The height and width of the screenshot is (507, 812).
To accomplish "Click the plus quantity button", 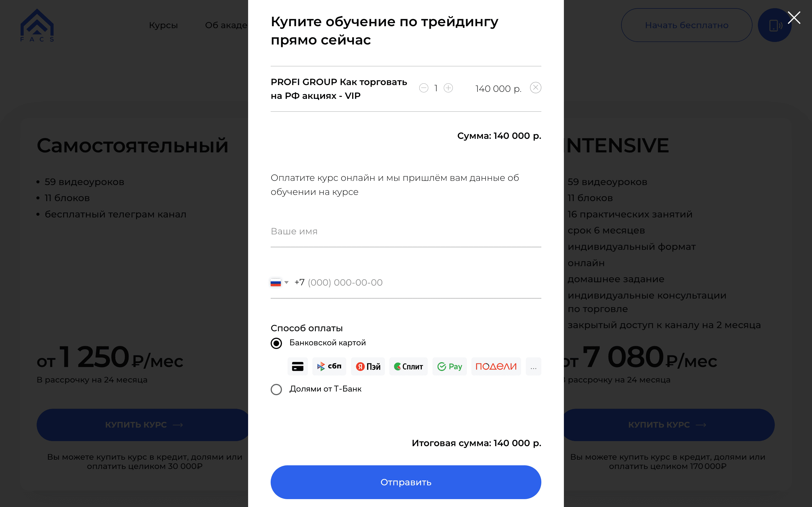I will [x=448, y=88].
